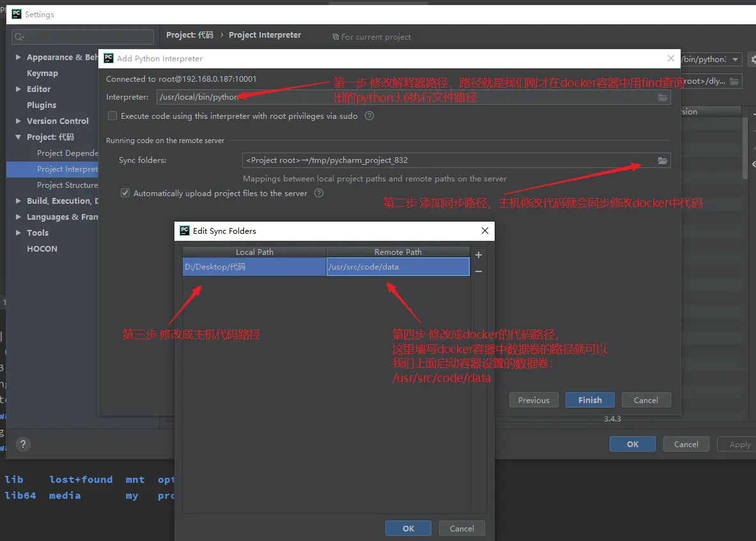Click Previous in Add Python Interpreter dialog
756x541 pixels.
coord(534,400)
